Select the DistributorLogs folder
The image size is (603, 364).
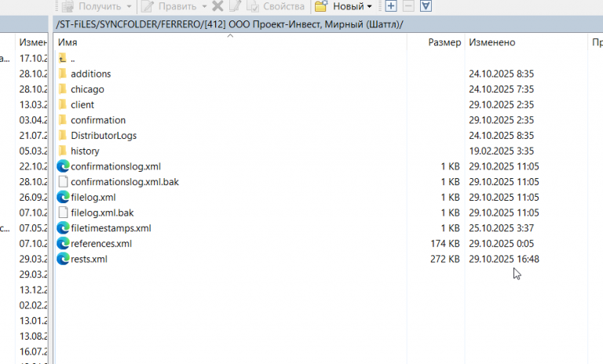[x=97, y=135]
